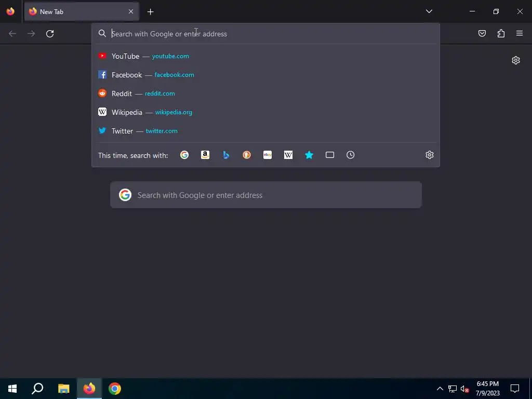532x399 pixels.
Task: Open the Windows Start menu
Action: click(12, 389)
